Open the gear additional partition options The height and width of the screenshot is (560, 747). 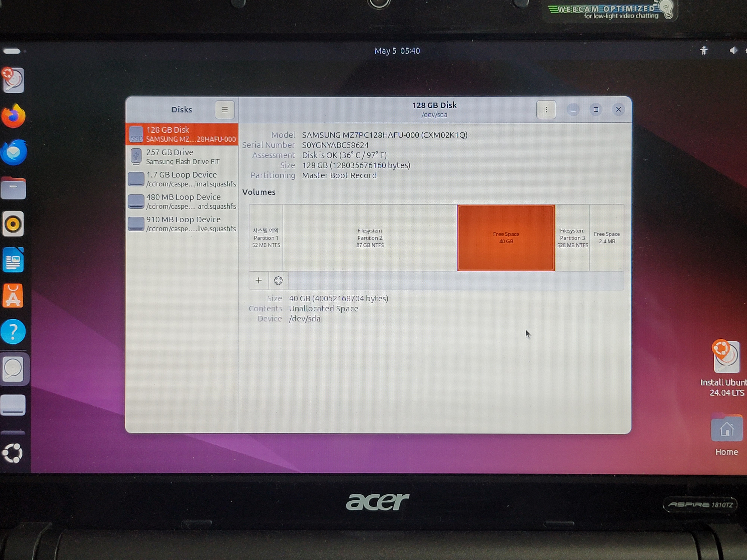pyautogui.click(x=278, y=281)
